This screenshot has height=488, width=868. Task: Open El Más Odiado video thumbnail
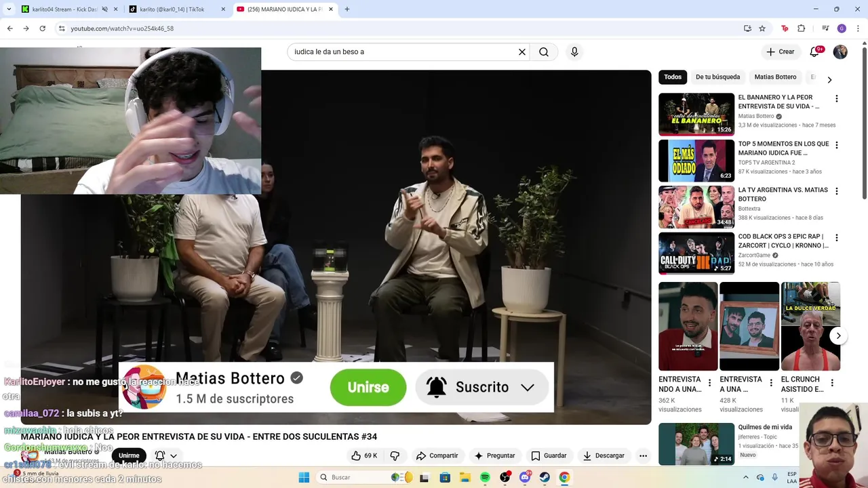click(x=696, y=161)
